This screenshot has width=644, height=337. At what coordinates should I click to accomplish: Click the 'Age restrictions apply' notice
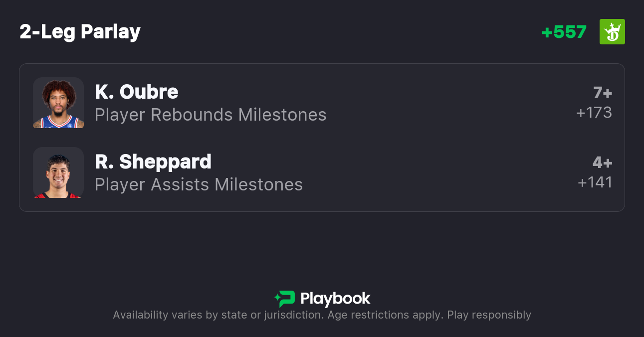(384, 315)
